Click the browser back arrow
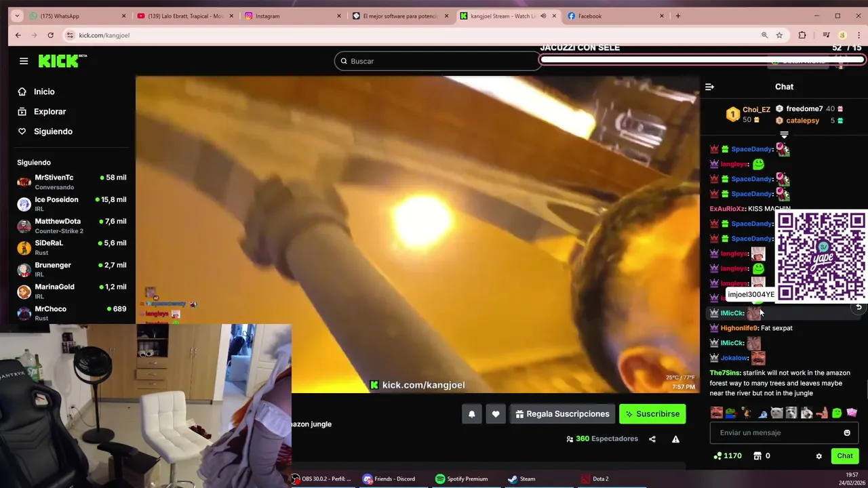 click(18, 35)
